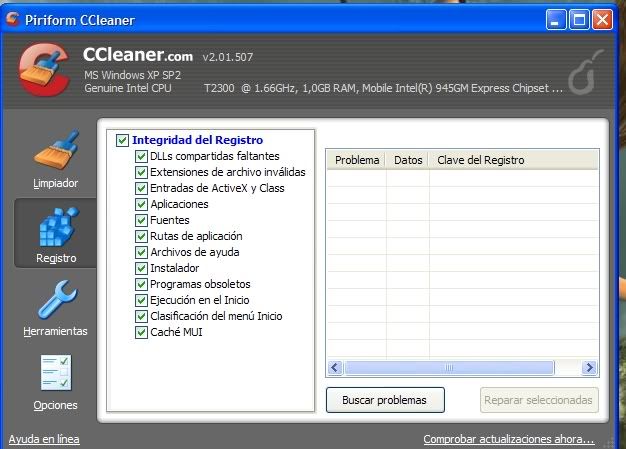Click the MS Windows XP SP2 text

(132, 75)
